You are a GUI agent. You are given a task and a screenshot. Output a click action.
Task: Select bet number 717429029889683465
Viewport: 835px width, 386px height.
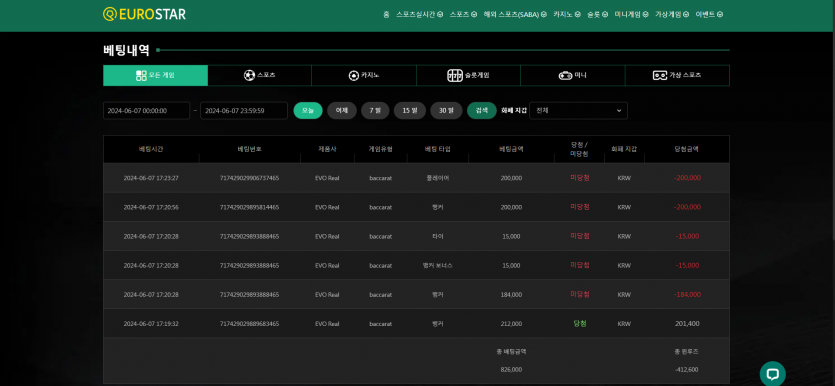coord(249,324)
